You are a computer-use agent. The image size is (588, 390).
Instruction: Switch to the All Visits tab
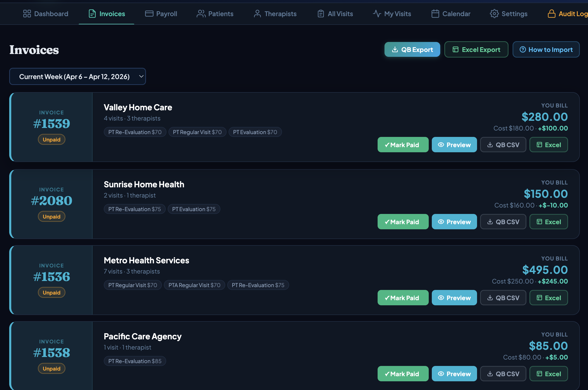coord(335,14)
